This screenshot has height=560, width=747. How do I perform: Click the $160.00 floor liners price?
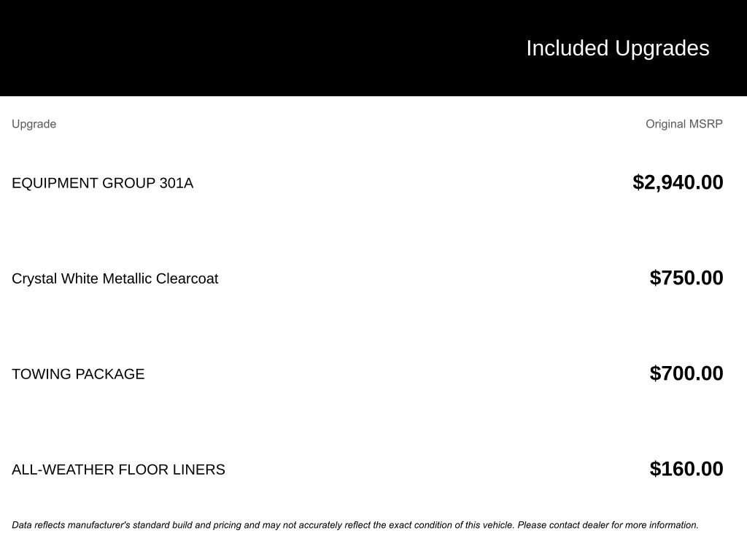(686, 469)
